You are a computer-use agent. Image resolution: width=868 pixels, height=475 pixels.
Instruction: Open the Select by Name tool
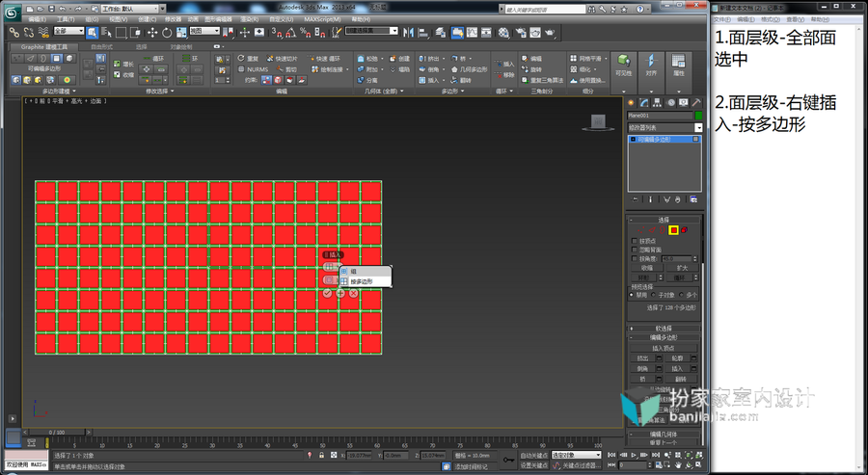(106, 33)
